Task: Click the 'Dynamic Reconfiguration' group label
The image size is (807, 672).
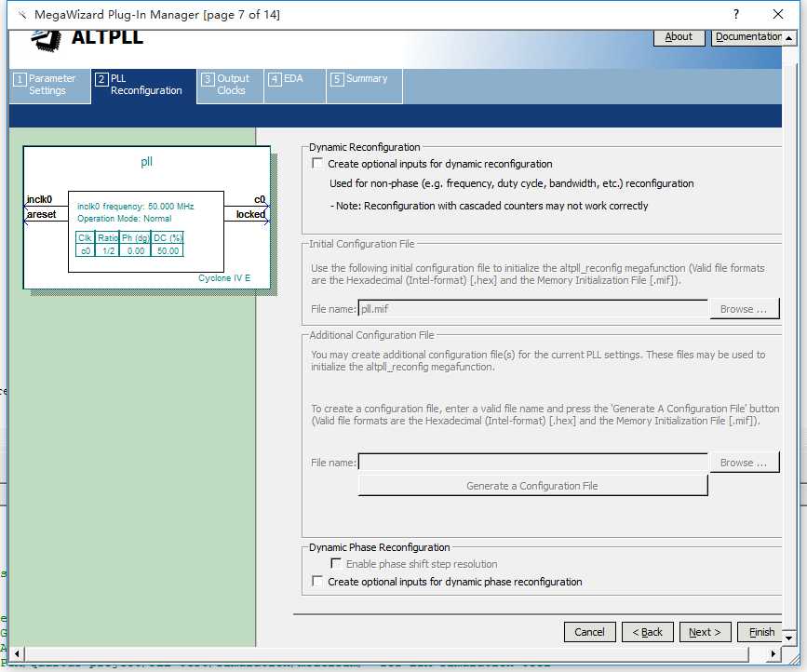Action: pos(364,147)
